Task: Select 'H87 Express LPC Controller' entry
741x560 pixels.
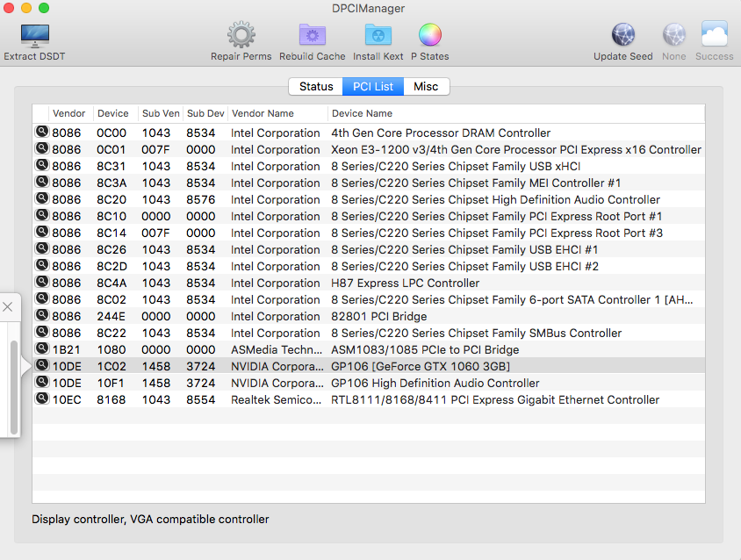Action: point(405,283)
